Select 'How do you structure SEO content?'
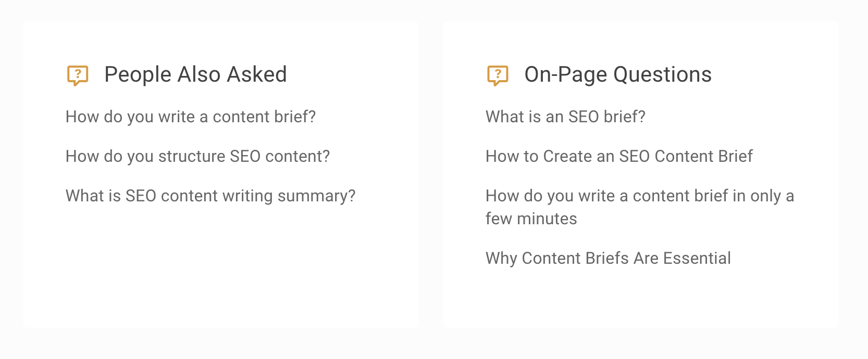This screenshot has width=868, height=359. click(197, 156)
